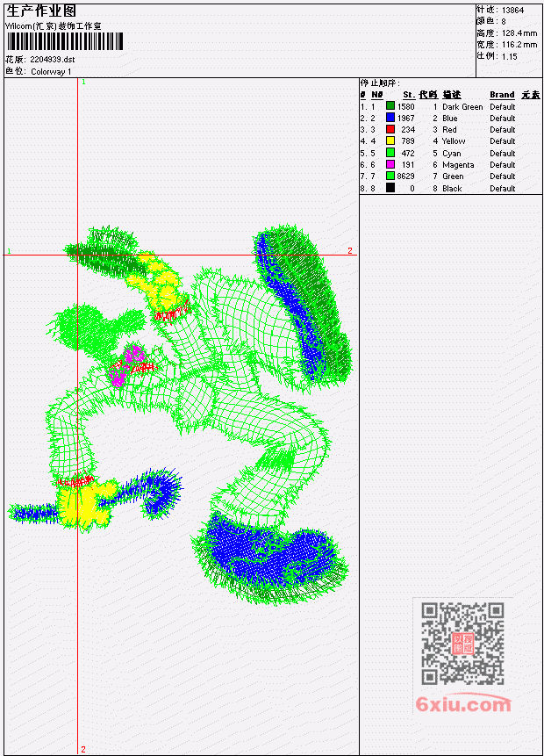The width and height of the screenshot is (544, 756).
Task: Click the stitch count 234 in the Red row
Action: (x=408, y=130)
